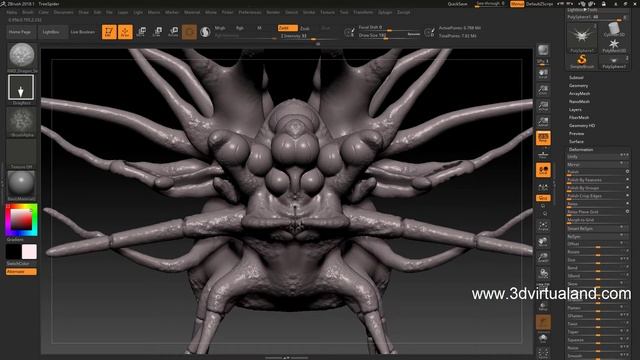Expand the Subtool subpalette
Screen dimensions: 640x360
[x=576, y=78]
